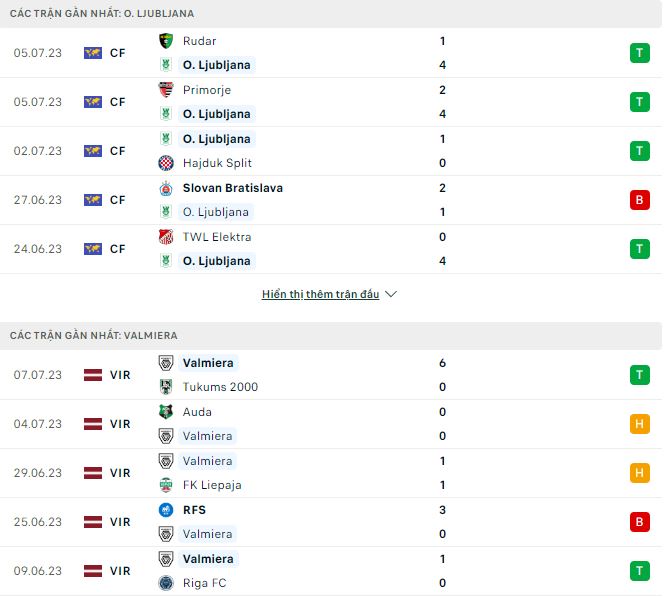Open the Hiển thị thêm trận đấu link
The height and width of the screenshot is (596, 667).
pyautogui.click(x=320, y=295)
